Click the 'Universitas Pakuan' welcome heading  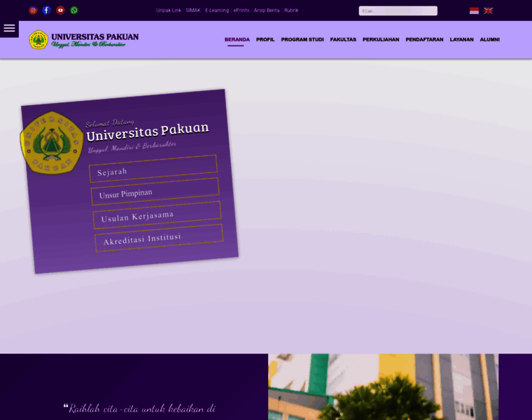pos(147,132)
